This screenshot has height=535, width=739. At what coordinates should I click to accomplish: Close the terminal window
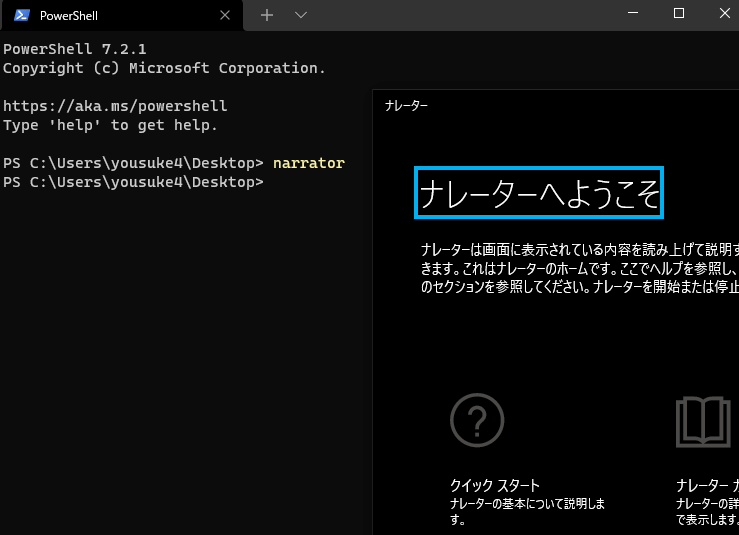[725, 13]
